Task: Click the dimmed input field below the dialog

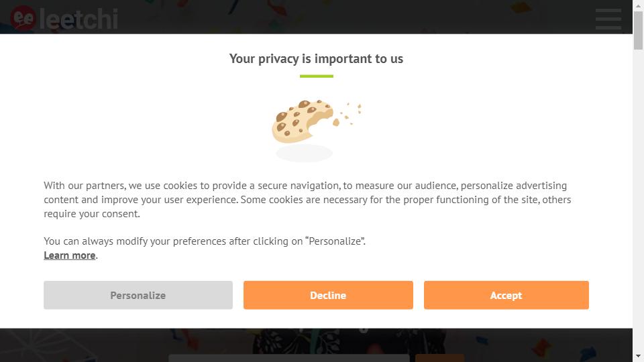Action: (288, 358)
